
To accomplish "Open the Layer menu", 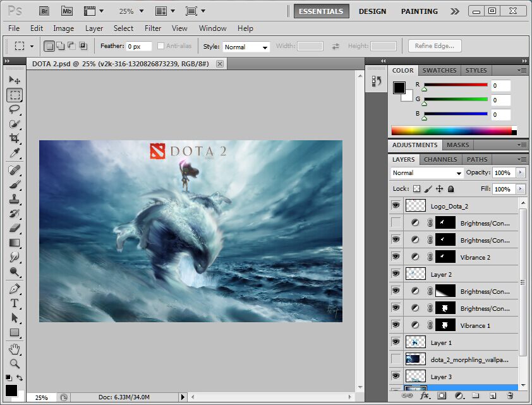I will (x=94, y=28).
